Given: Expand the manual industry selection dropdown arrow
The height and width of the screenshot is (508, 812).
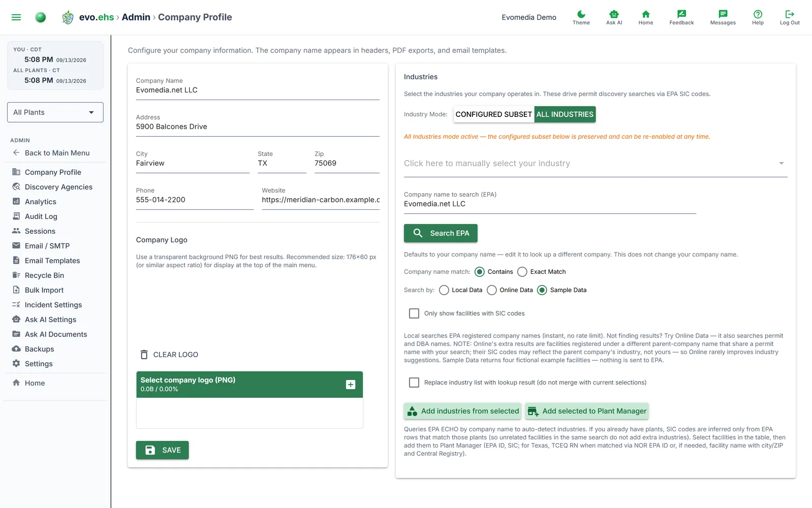Looking at the screenshot, I should click(x=782, y=164).
